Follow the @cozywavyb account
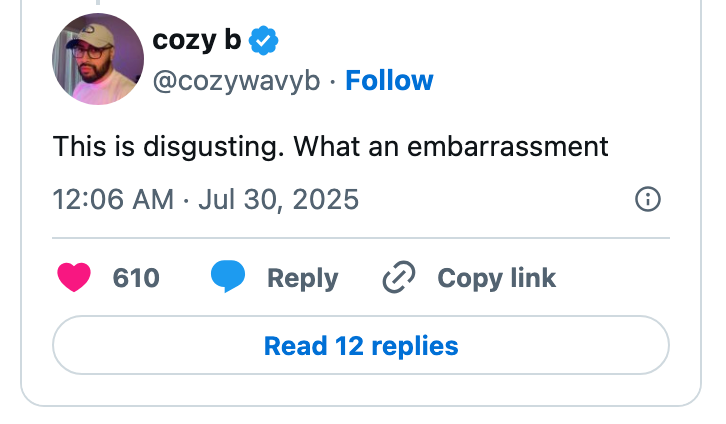The width and height of the screenshot is (726, 424). tap(389, 81)
